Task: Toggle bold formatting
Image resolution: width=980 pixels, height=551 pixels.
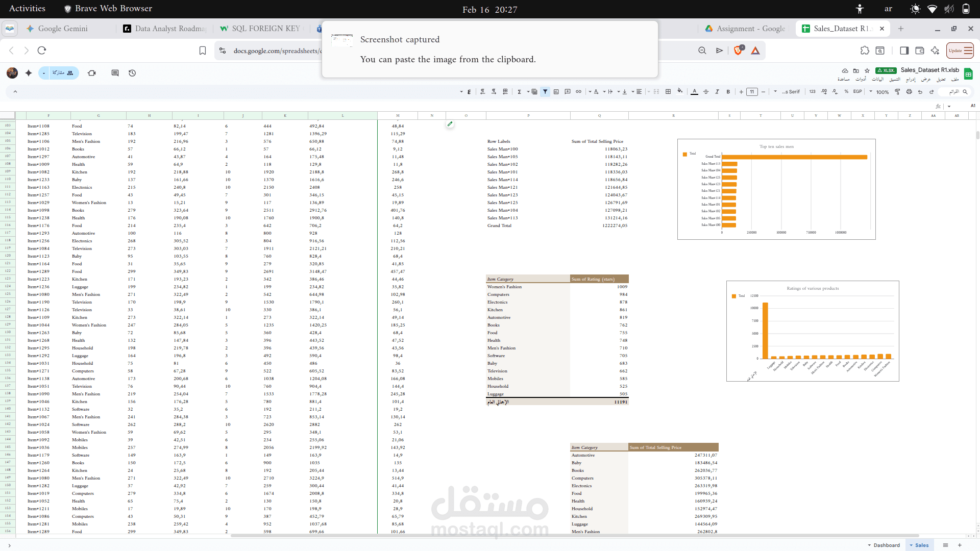Action: [x=728, y=92]
